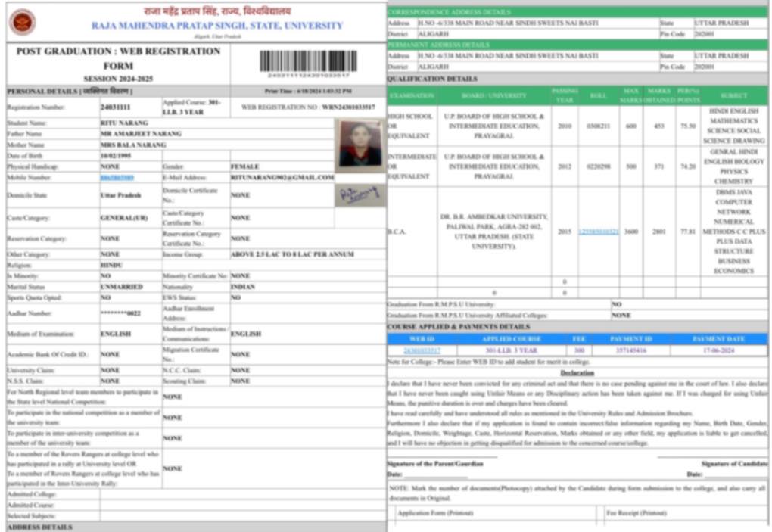Screen dimensions: 772x532
Task: Select passing year 2015 cell
Action: (565, 232)
